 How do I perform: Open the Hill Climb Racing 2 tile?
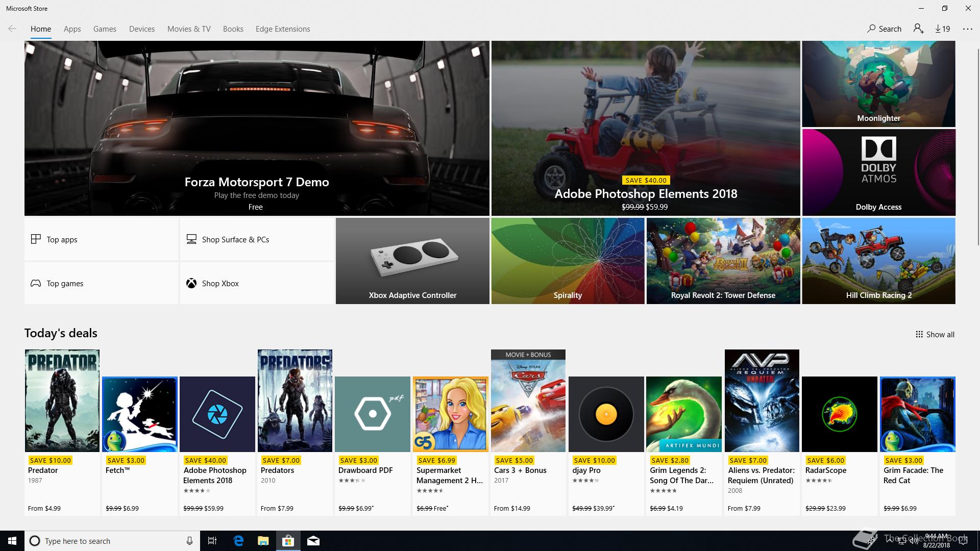click(x=878, y=261)
